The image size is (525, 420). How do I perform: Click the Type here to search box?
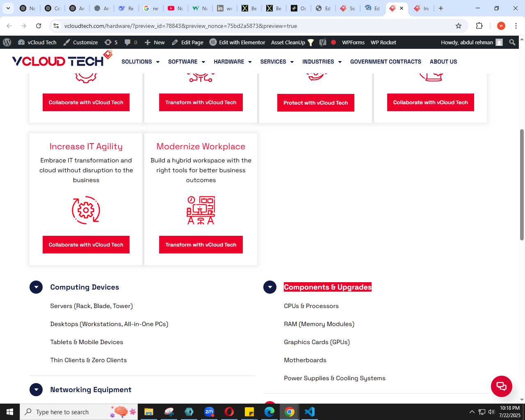(79, 412)
